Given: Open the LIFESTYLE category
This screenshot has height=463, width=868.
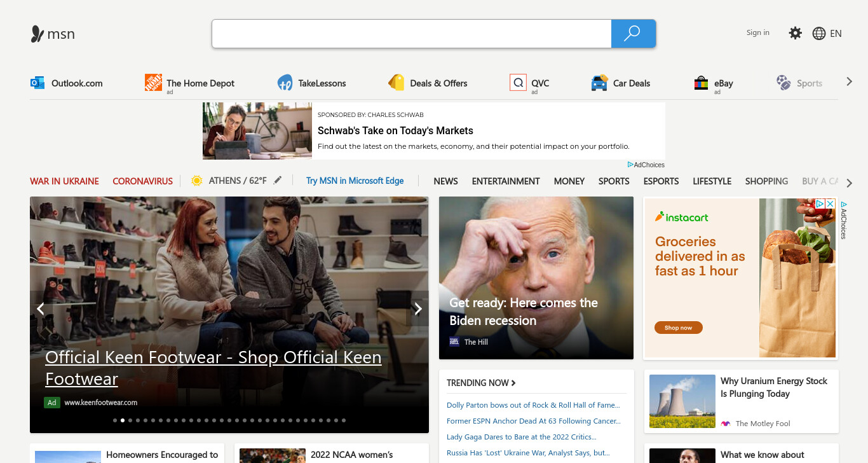Looking at the screenshot, I should pos(712,181).
